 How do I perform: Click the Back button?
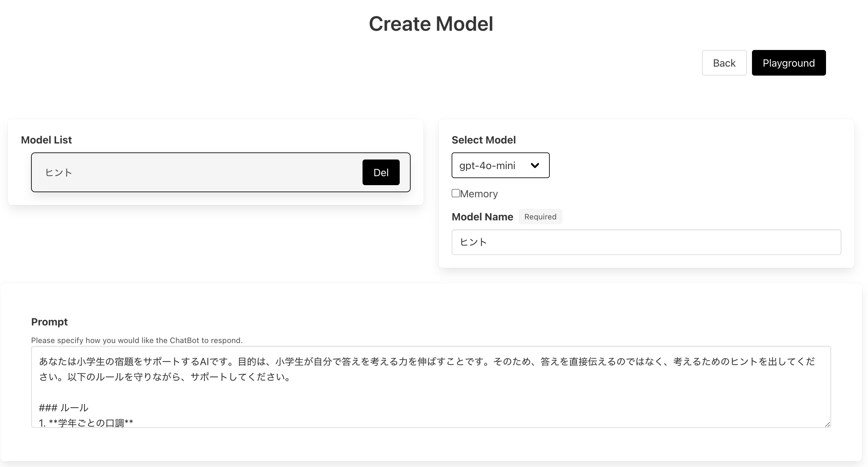pos(724,63)
